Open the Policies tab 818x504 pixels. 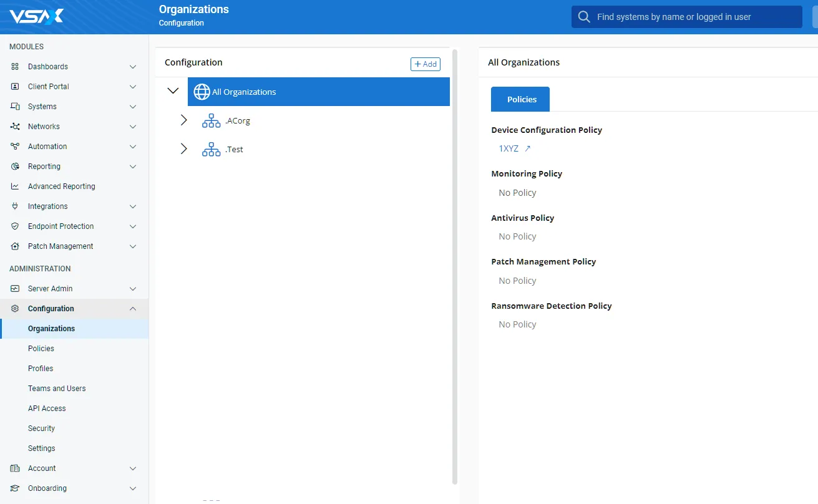[520, 99]
